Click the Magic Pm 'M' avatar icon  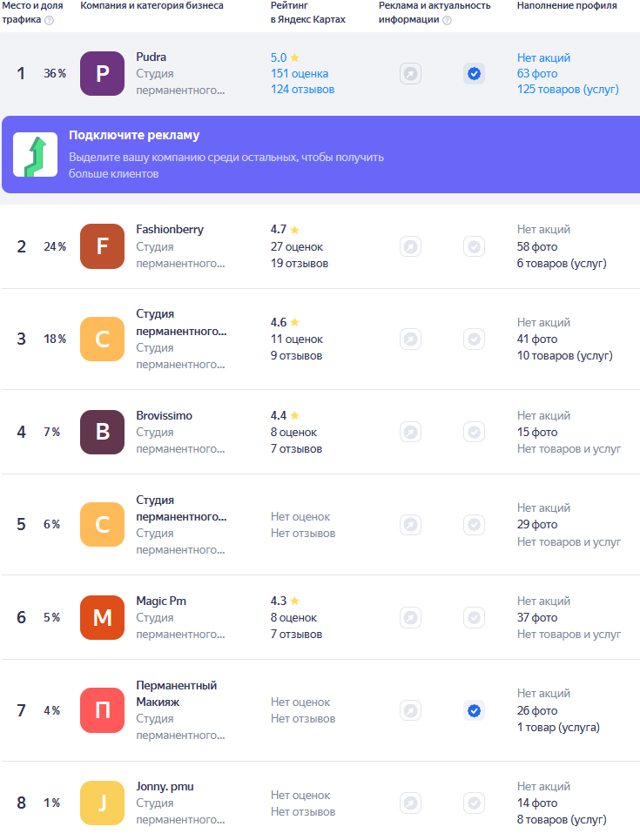[x=103, y=618]
